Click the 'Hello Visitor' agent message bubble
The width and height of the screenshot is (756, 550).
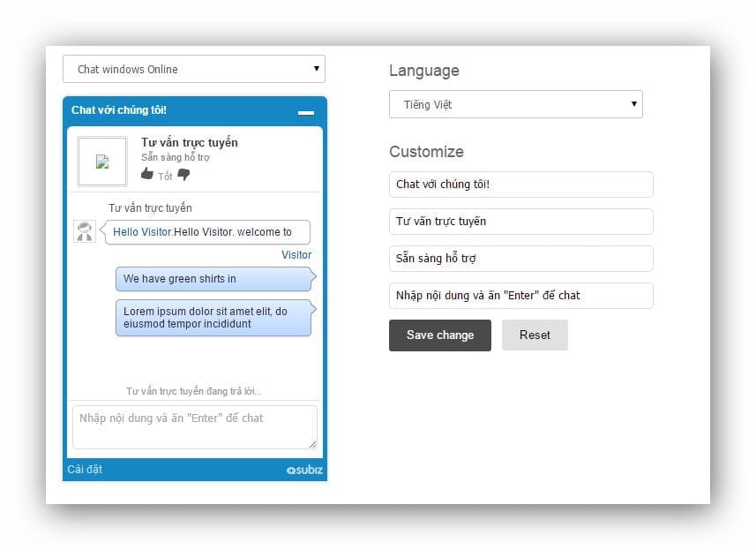207,232
